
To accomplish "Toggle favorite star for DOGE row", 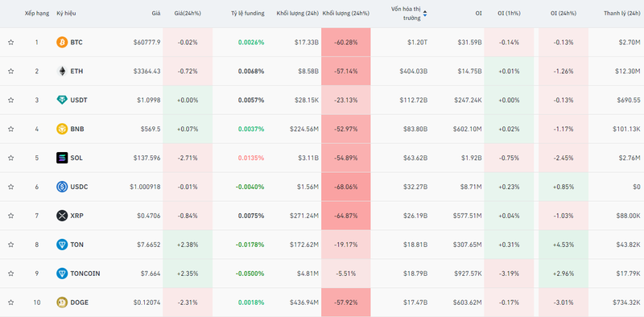I will (x=11, y=303).
